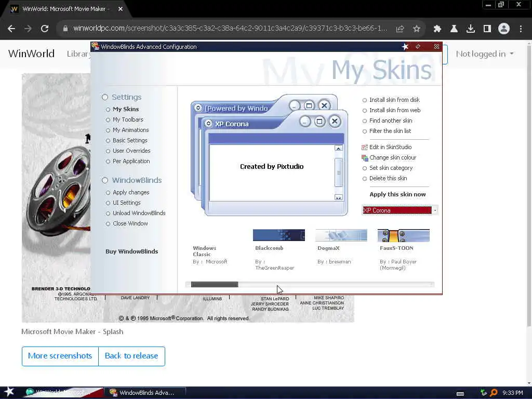Open the browser profile avatar
This screenshot has height=399, width=532.
[x=504, y=29]
